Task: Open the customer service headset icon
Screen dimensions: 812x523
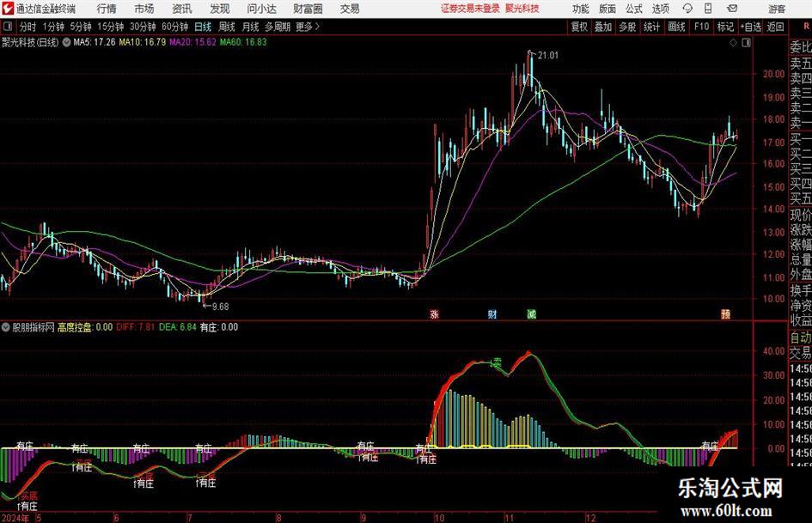Action: pos(687,9)
